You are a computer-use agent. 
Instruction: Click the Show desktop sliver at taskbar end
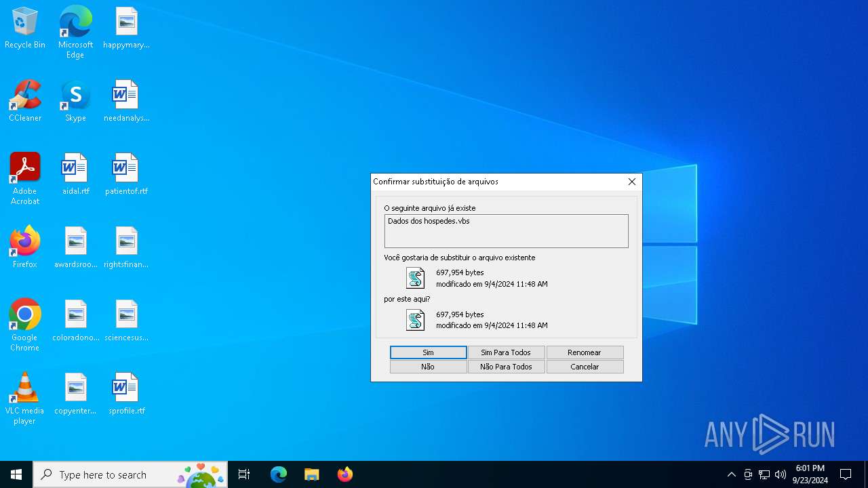866,474
